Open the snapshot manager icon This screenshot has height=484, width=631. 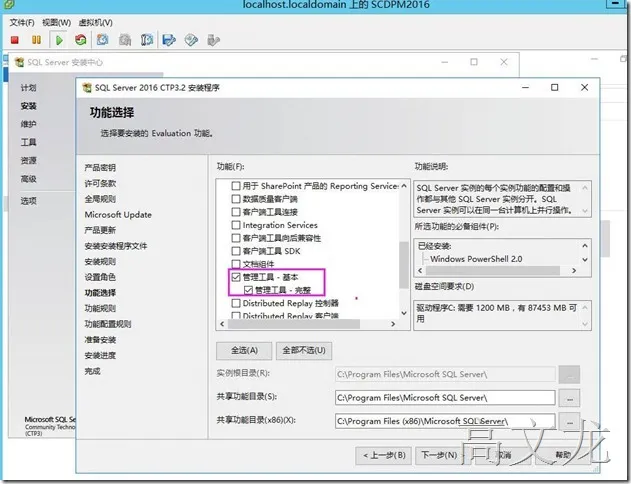147,39
